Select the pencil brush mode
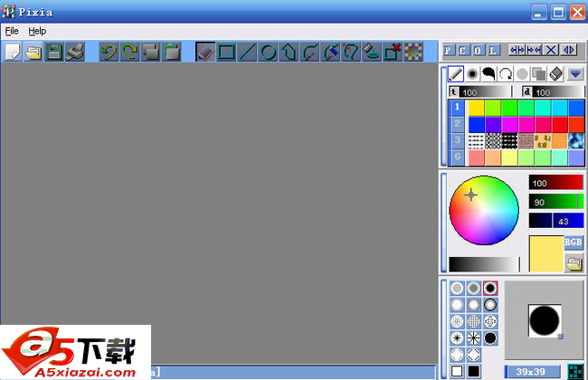The image size is (588, 380). point(456,74)
